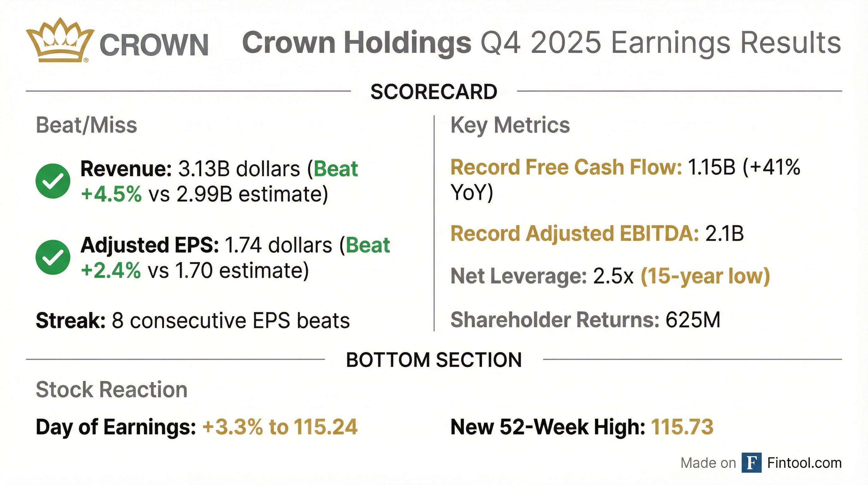
Task: Click the green checkmark beside Revenue
Action: click(x=53, y=181)
